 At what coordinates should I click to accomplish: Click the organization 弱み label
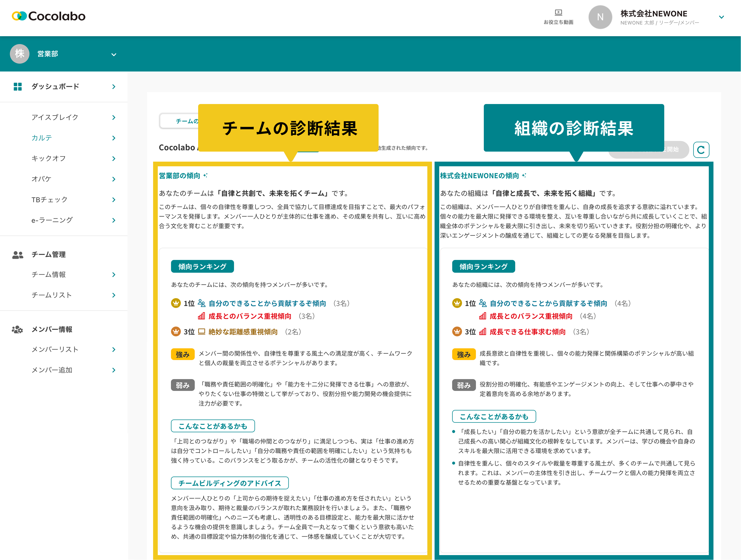[464, 385]
